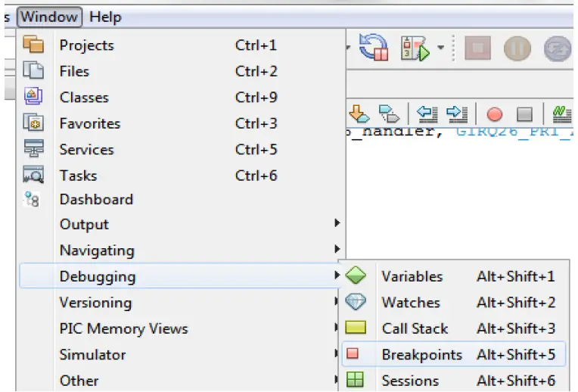This screenshot has height=392, width=578.
Task: Click the green Sessions grid icon
Action: pos(356,381)
